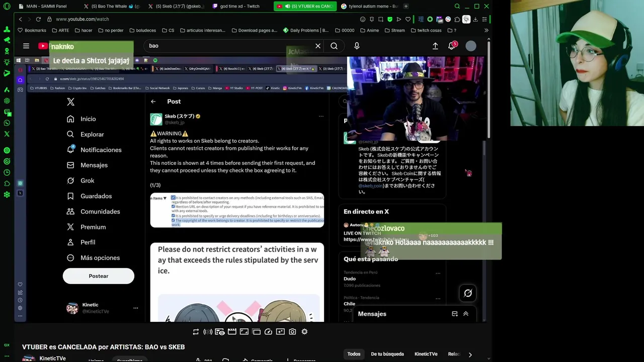Click inside the YouTube search field
This screenshot has height=362, width=644.
[229, 46]
